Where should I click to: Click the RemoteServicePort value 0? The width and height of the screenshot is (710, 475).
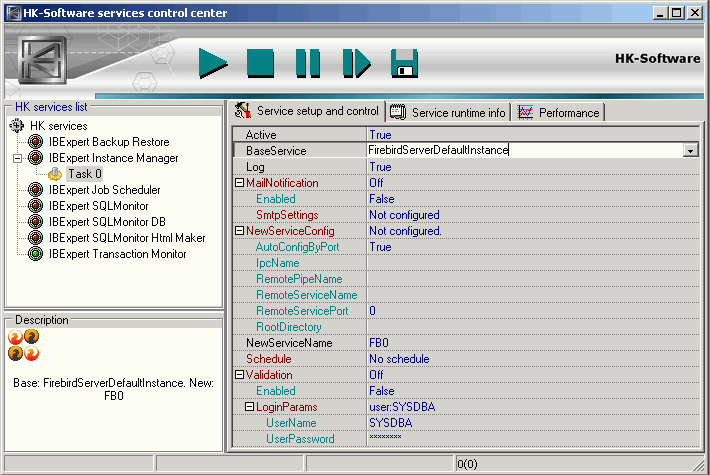pos(372,311)
